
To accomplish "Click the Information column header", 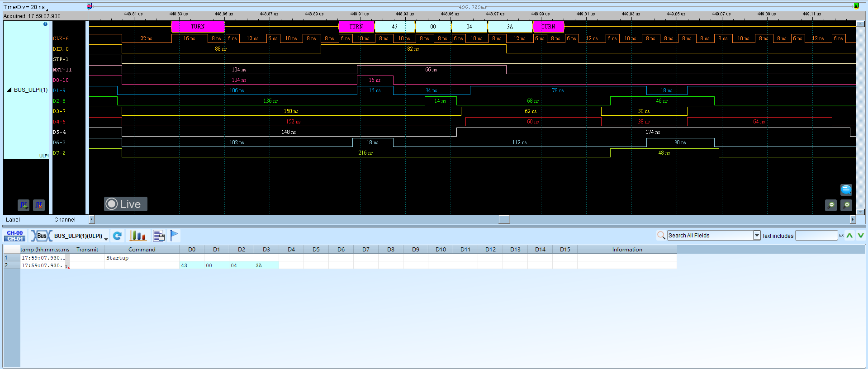I will 627,250.
